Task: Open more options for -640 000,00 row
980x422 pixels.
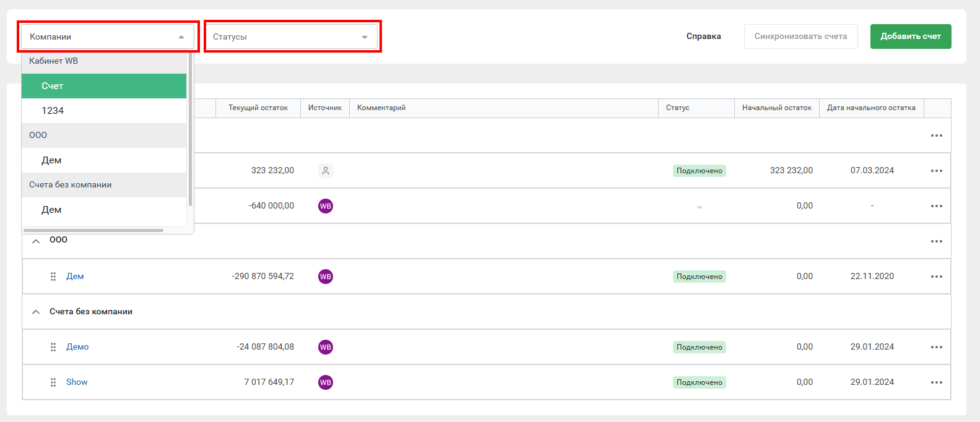Action: pyautogui.click(x=937, y=206)
